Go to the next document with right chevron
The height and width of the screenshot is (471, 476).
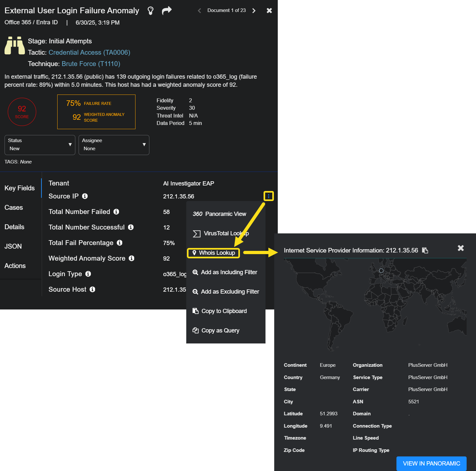pyautogui.click(x=254, y=11)
